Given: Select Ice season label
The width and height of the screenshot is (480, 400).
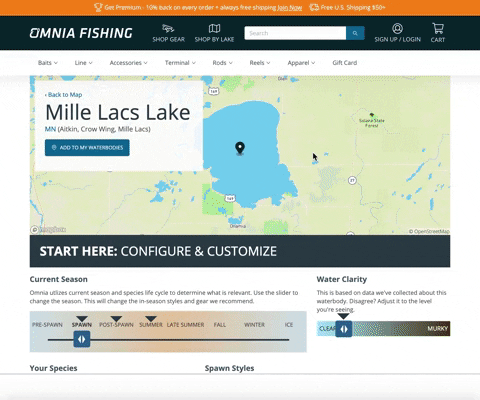Looking at the screenshot, I should tap(289, 325).
